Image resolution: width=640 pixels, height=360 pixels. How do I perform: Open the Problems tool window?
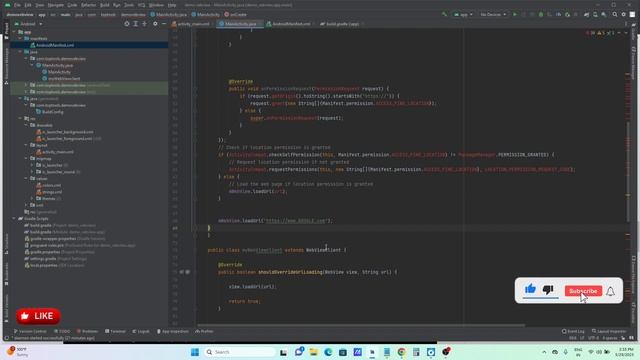click(x=88, y=331)
